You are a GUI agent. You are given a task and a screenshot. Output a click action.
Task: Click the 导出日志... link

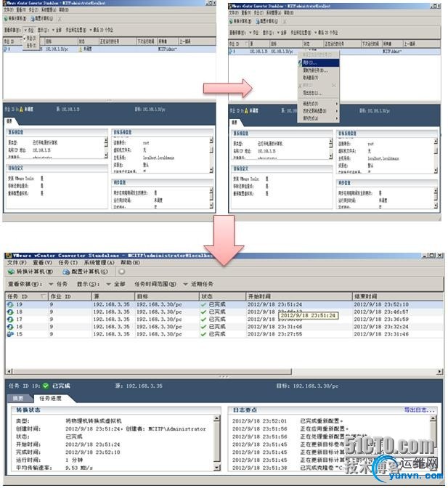coord(419,410)
